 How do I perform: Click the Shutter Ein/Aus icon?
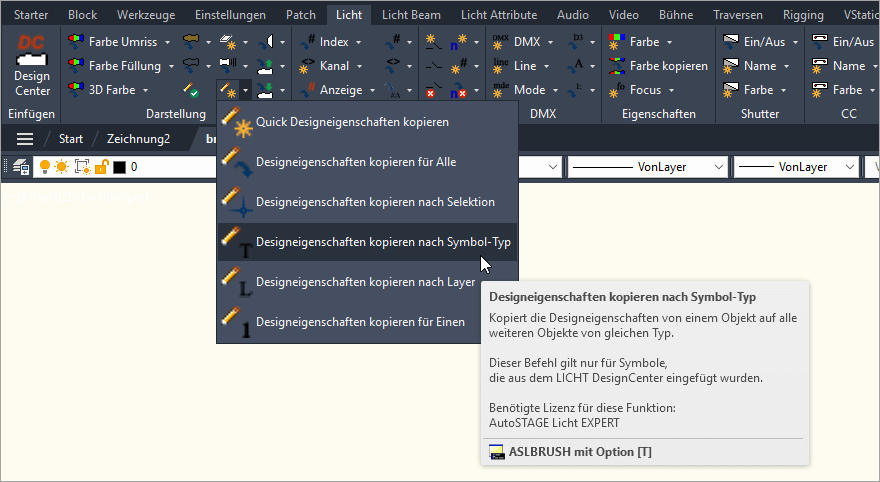pyautogui.click(x=731, y=42)
